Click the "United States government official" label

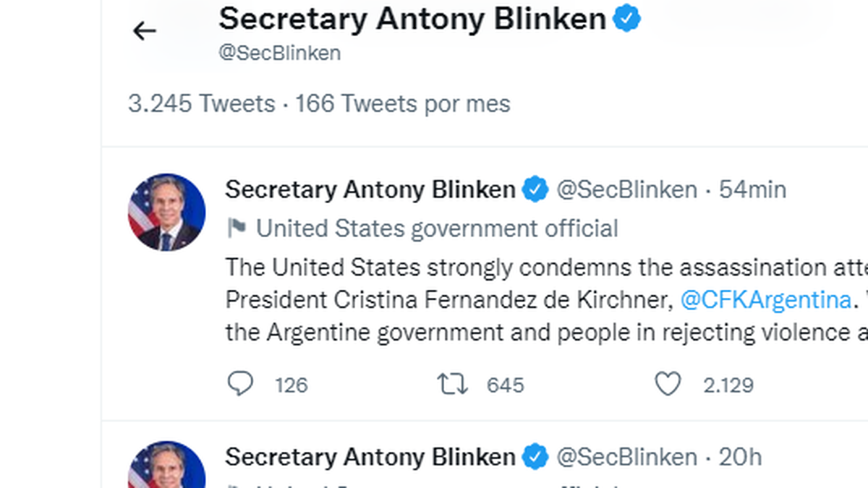(437, 228)
